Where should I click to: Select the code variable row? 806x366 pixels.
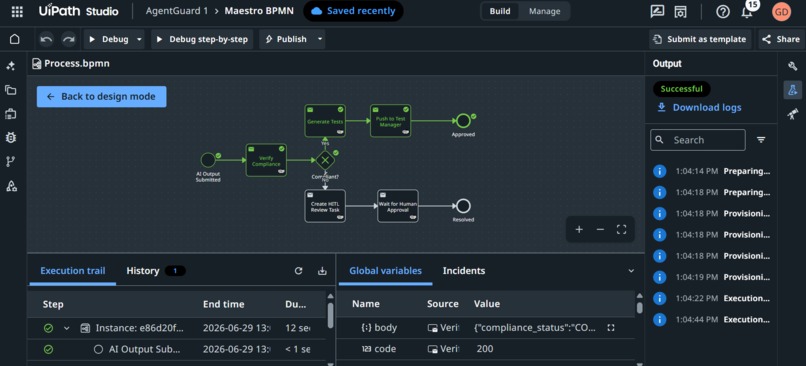click(x=486, y=349)
